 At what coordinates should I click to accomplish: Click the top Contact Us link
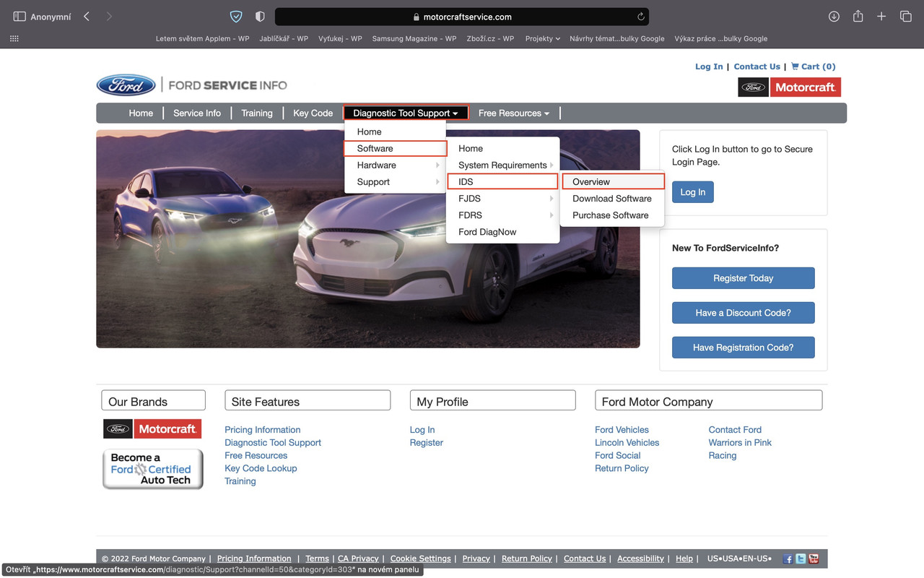tap(757, 66)
